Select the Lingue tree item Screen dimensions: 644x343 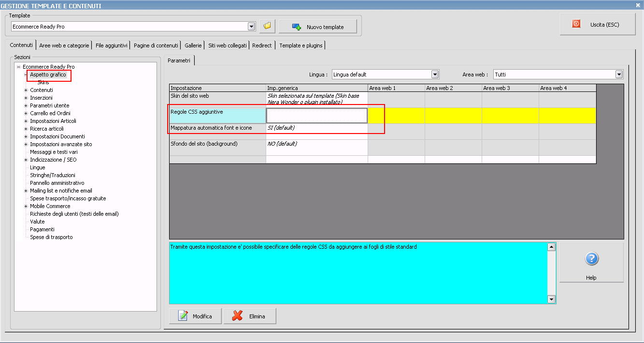(x=38, y=167)
